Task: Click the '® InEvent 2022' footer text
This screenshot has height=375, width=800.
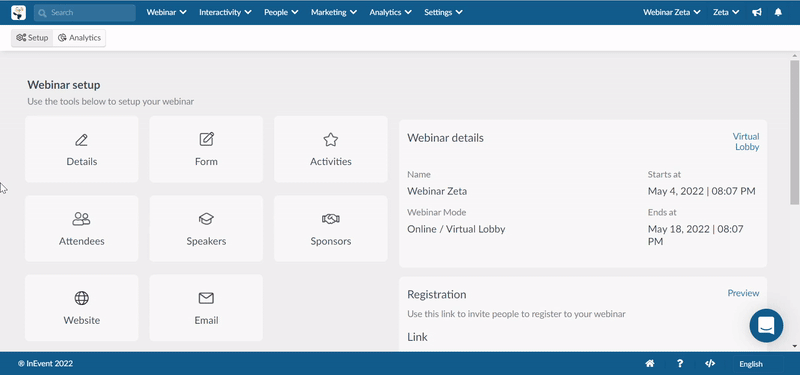Action: [45, 364]
